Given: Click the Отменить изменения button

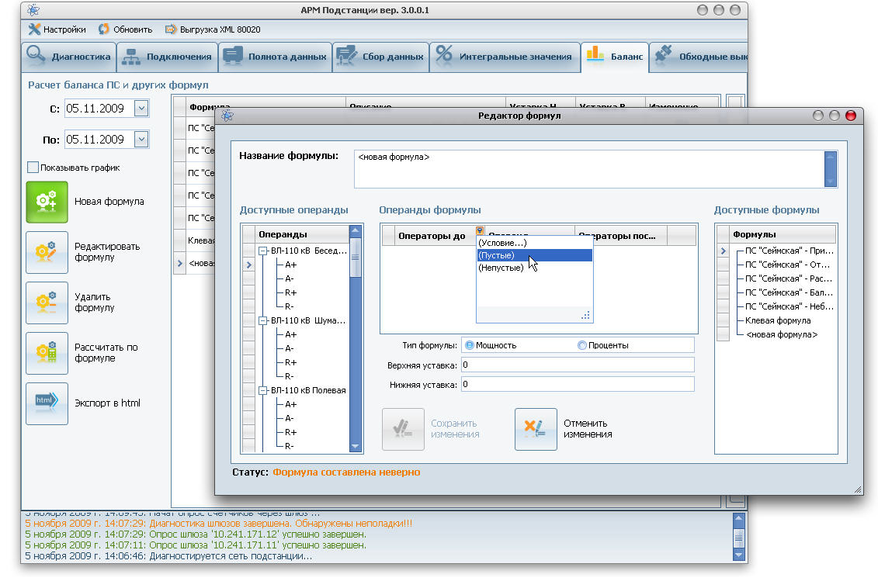Looking at the screenshot, I should click(x=536, y=429).
